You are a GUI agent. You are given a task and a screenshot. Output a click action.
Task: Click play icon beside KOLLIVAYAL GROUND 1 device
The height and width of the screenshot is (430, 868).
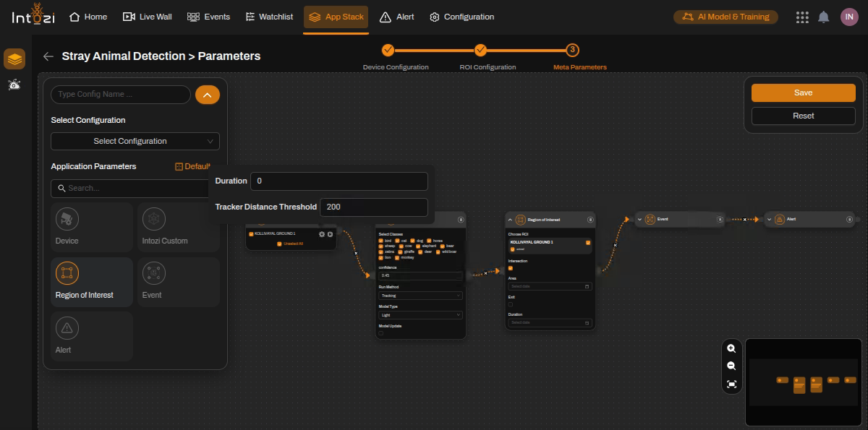330,234
